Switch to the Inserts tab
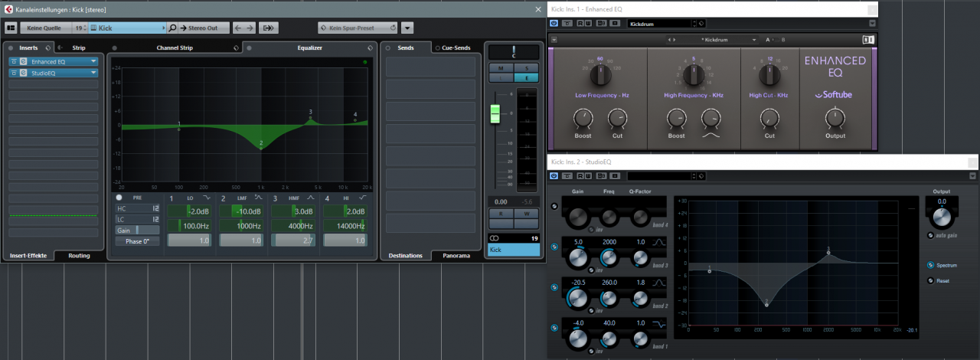This screenshot has width=980, height=360. pos(28,47)
